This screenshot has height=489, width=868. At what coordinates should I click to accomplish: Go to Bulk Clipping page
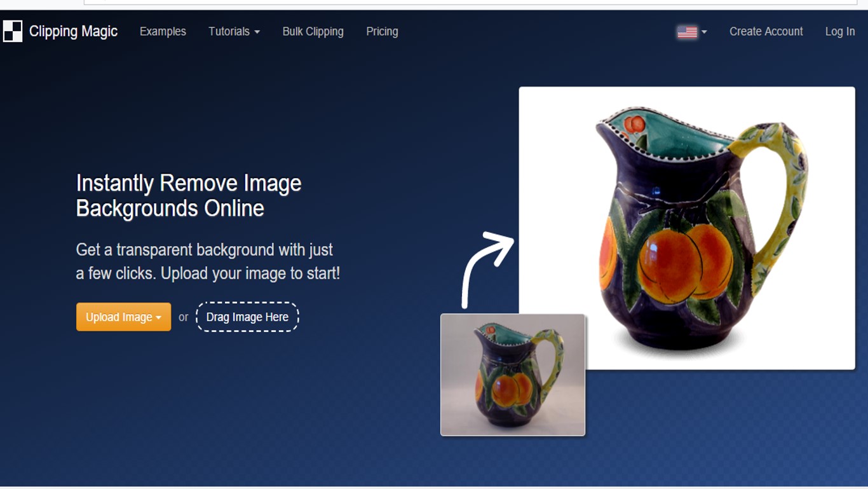click(x=313, y=31)
